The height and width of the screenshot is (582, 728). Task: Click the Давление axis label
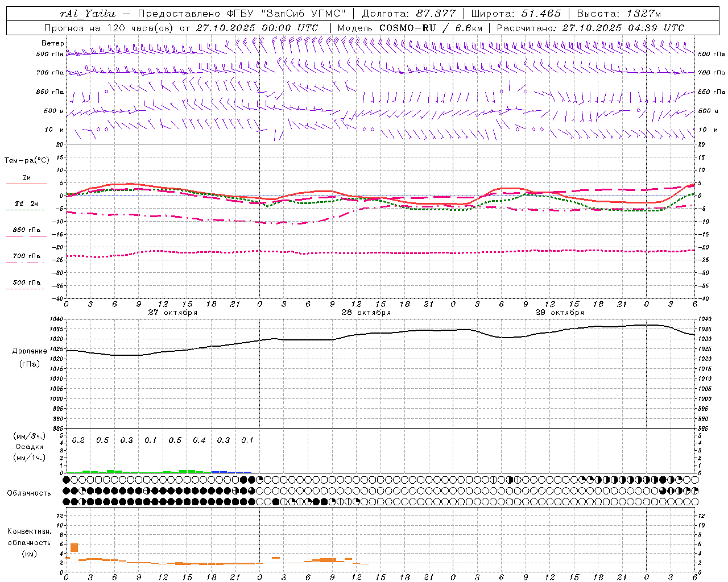[x=30, y=351]
